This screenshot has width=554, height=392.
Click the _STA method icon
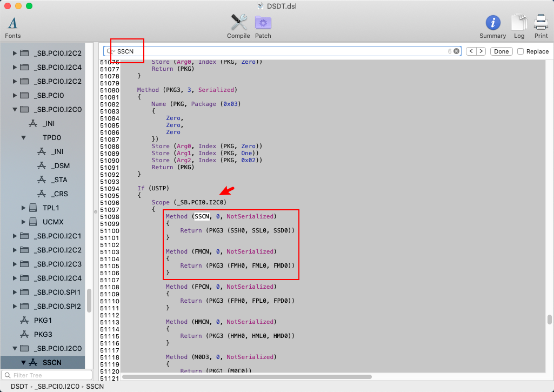tap(42, 180)
